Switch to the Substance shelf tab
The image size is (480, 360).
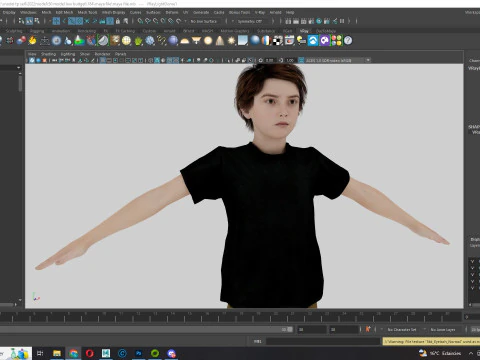(x=266, y=31)
